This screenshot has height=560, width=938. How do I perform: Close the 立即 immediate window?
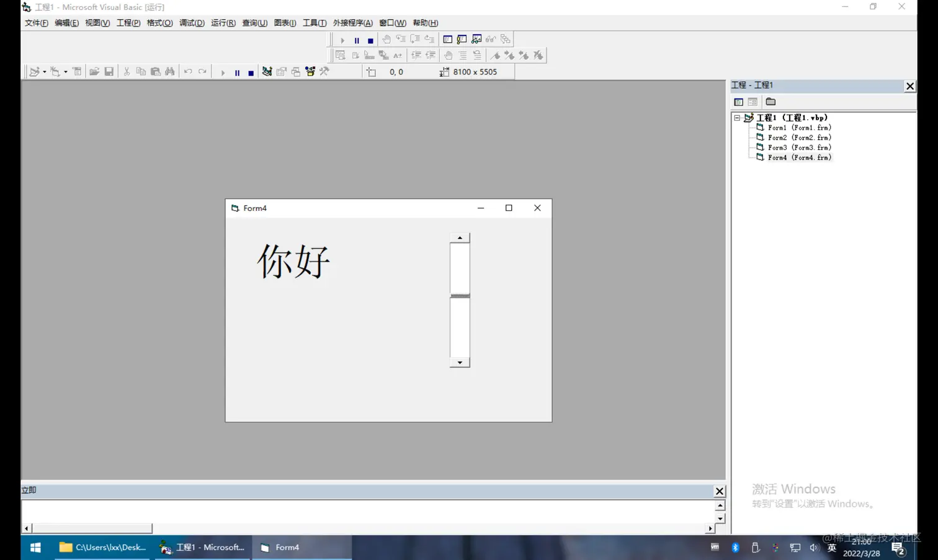(x=719, y=491)
